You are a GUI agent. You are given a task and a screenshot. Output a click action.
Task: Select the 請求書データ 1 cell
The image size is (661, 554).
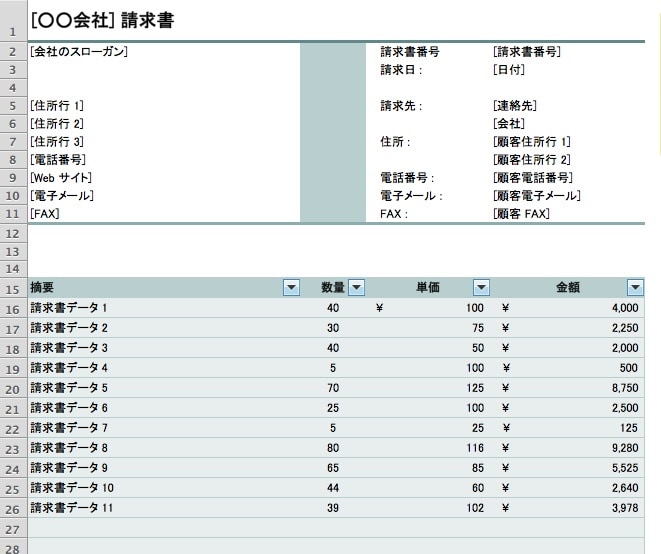click(68, 308)
